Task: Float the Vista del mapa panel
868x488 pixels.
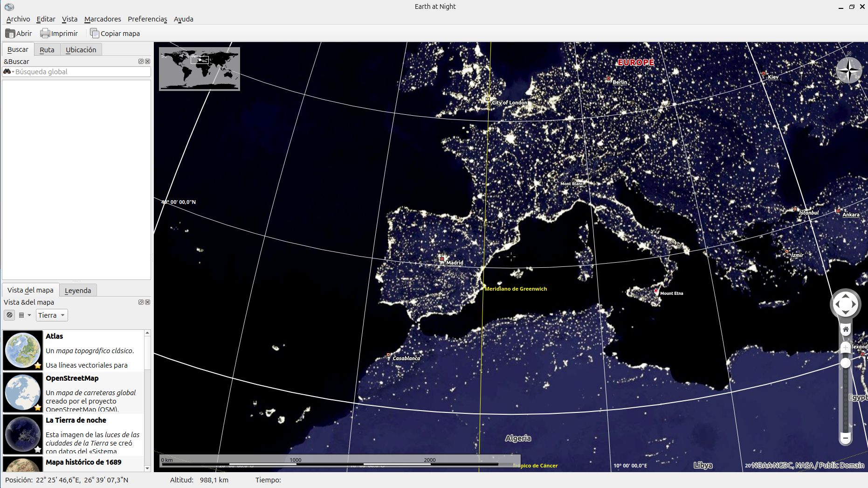Action: coord(141,302)
